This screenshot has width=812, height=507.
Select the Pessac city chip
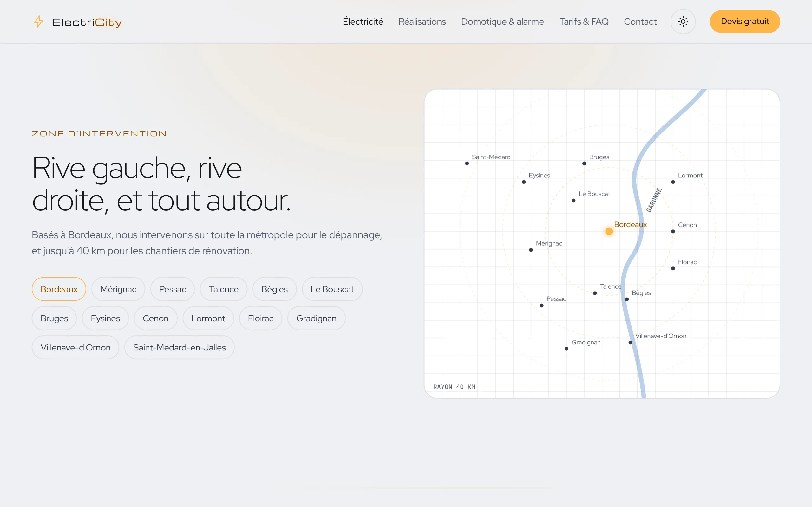tap(173, 289)
